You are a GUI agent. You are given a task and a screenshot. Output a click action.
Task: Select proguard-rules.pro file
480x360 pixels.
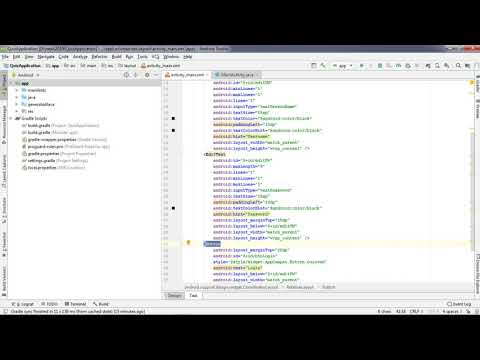pos(65,147)
